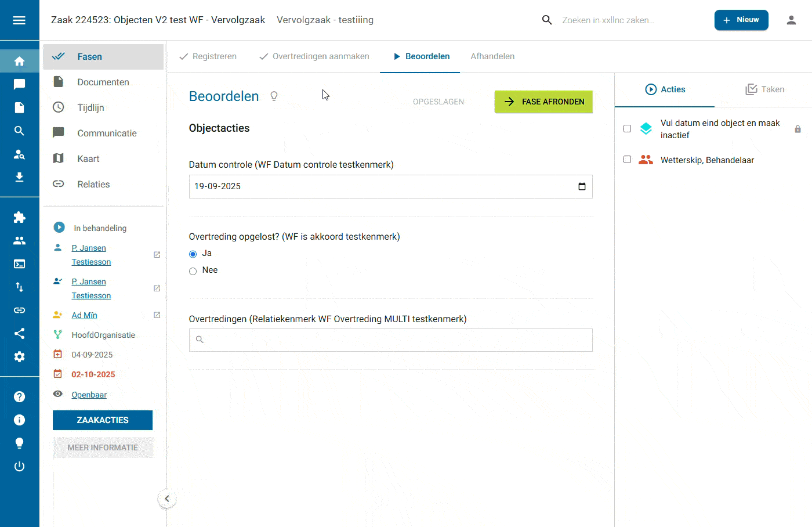This screenshot has height=527, width=812.
Task: Open the Afhandelen phase tab
Action: click(x=492, y=56)
